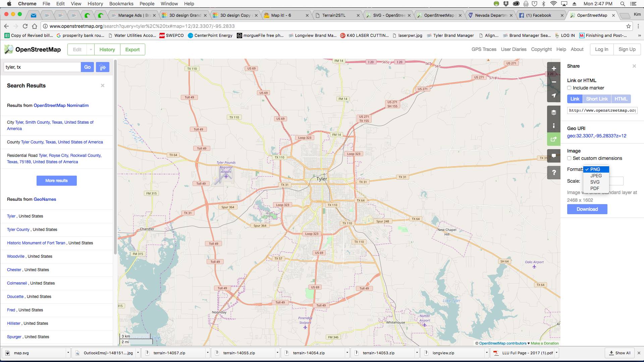The height and width of the screenshot is (362, 644).
Task: Open Query features question mark icon
Action: pos(554,173)
